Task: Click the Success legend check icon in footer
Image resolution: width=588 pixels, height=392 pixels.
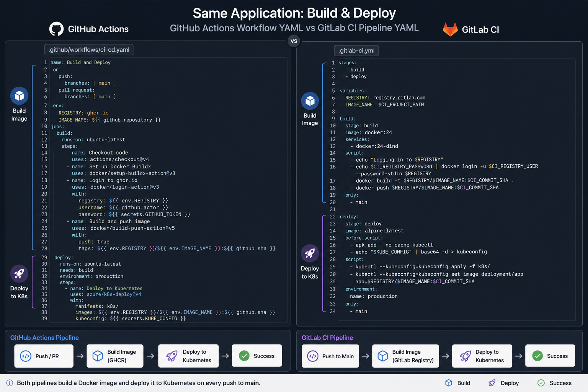Action: pyautogui.click(x=541, y=383)
